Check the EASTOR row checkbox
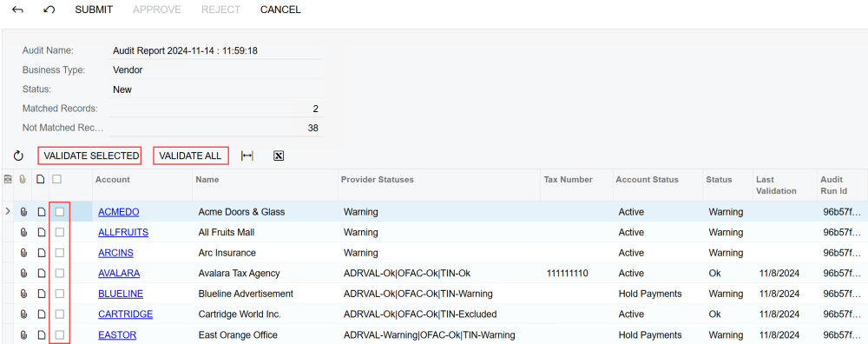The height and width of the screenshot is (344, 868). [x=60, y=334]
